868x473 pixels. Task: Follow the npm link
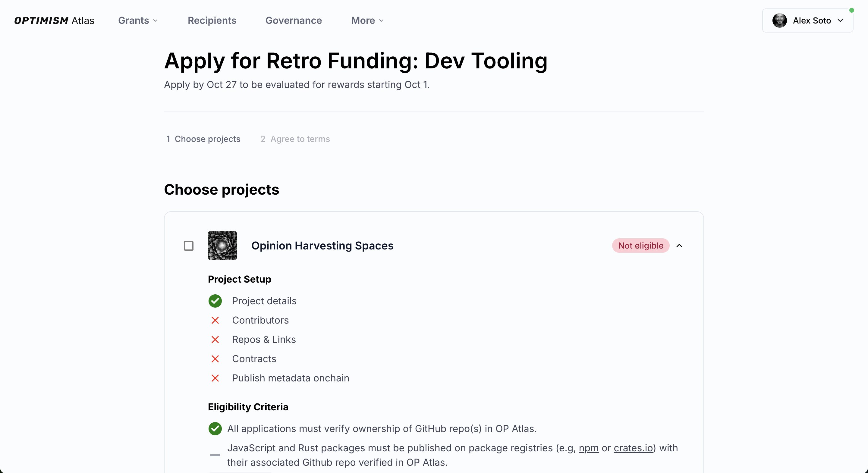pyautogui.click(x=588, y=448)
